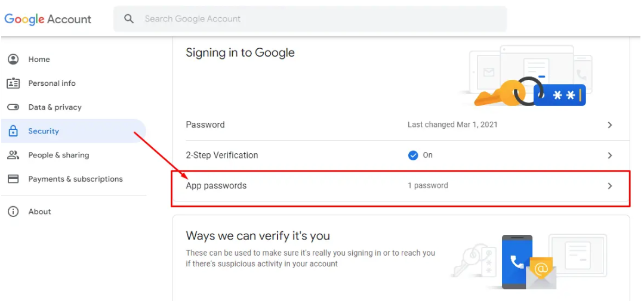Focus the Search Google Account field

point(310,19)
